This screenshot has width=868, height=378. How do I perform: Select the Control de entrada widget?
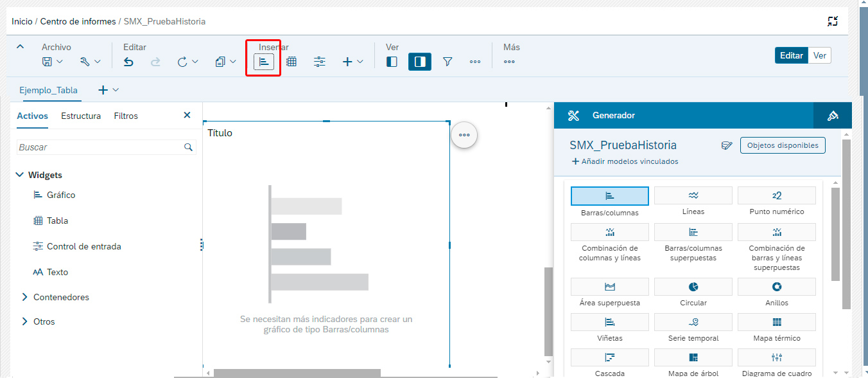pyautogui.click(x=76, y=246)
